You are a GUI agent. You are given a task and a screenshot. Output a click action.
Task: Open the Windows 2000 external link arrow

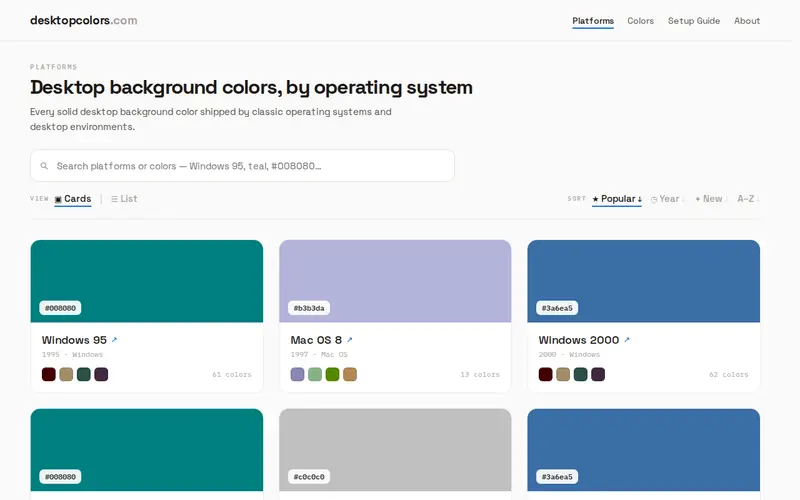627,340
